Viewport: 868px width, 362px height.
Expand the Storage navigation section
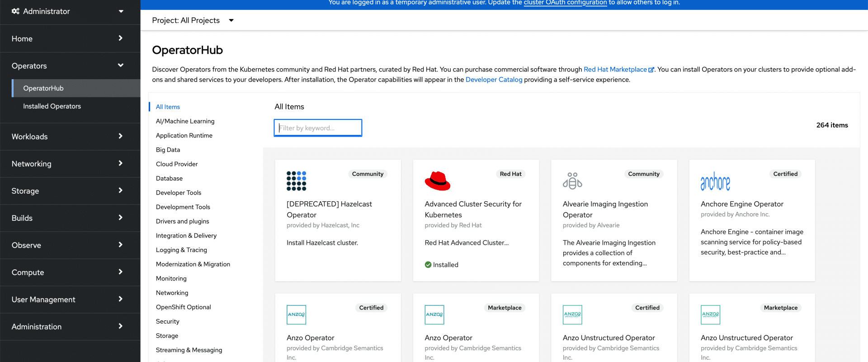pos(70,191)
